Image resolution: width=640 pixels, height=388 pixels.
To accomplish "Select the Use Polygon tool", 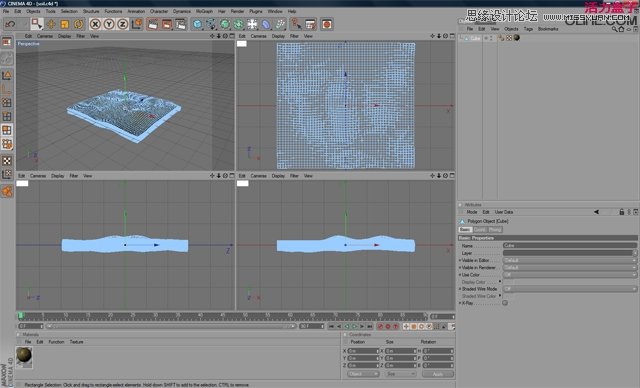I will pos(7,130).
